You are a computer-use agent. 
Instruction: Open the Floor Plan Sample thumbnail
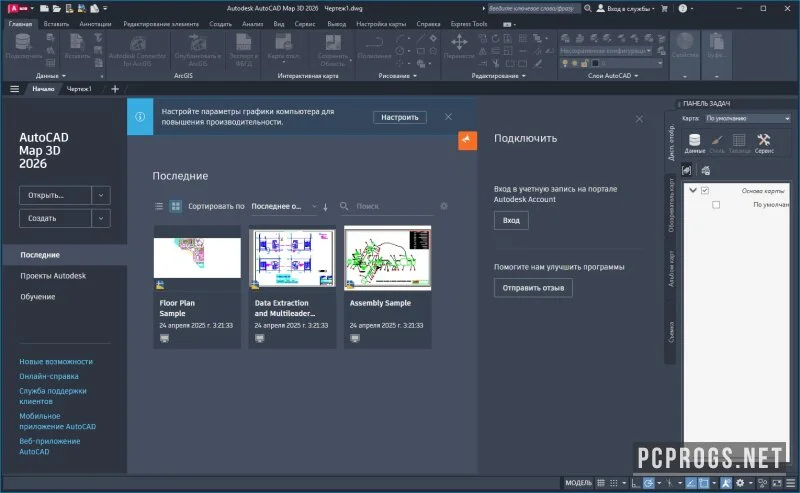tap(197, 257)
